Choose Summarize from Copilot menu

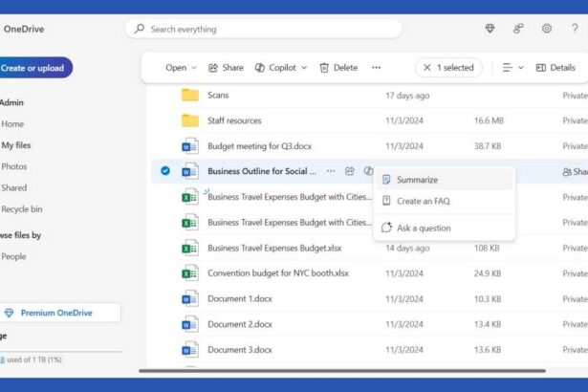(445, 180)
